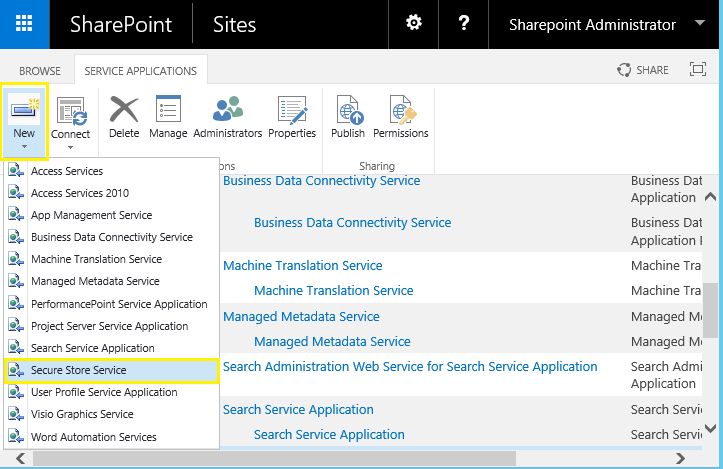Click the Connect ribbon icon

71,111
